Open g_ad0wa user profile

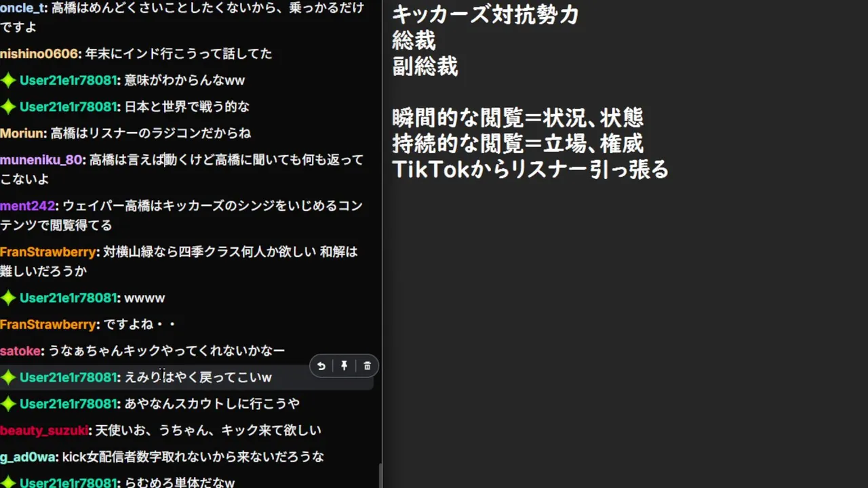(x=28, y=457)
